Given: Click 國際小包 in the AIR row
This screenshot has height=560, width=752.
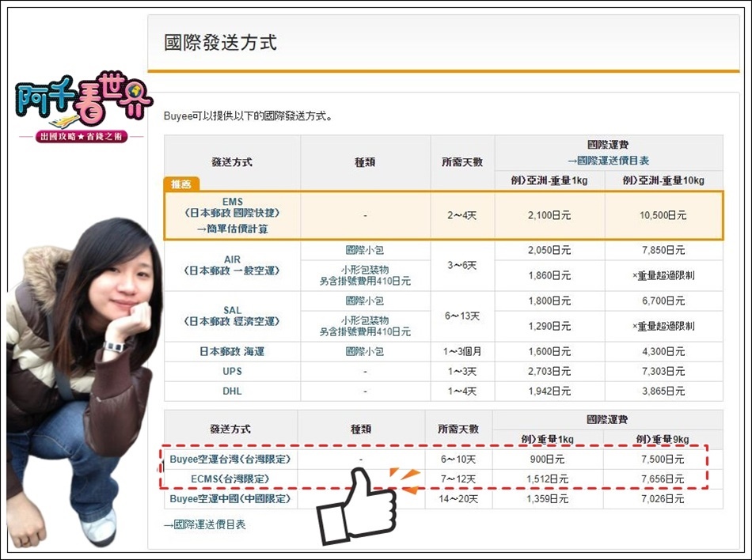Looking at the screenshot, I should point(365,250).
